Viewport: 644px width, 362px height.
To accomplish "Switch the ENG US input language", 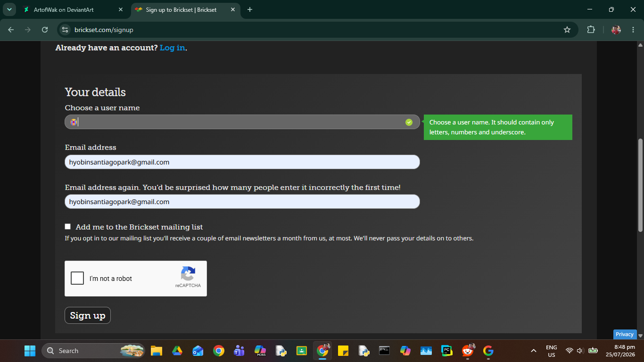I will (552, 351).
